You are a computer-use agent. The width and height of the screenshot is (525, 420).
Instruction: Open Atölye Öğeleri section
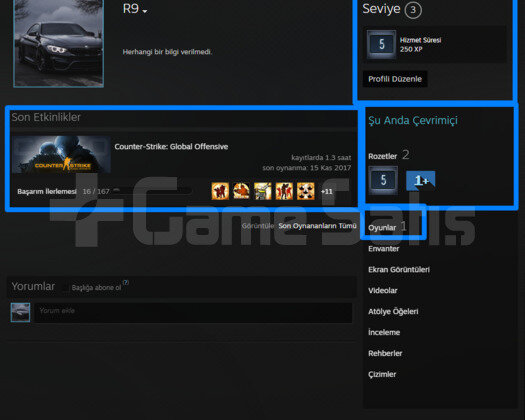[x=393, y=311]
